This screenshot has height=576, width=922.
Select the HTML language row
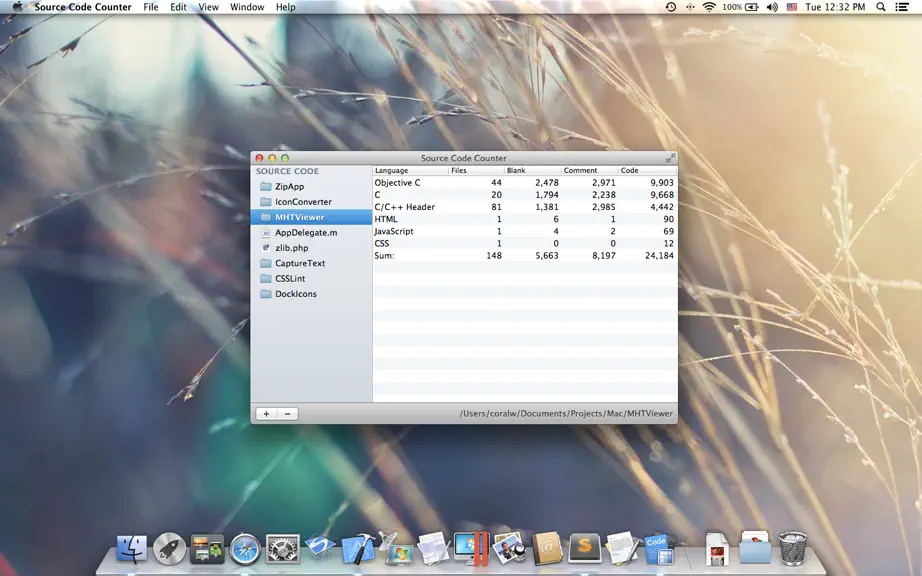click(x=525, y=219)
